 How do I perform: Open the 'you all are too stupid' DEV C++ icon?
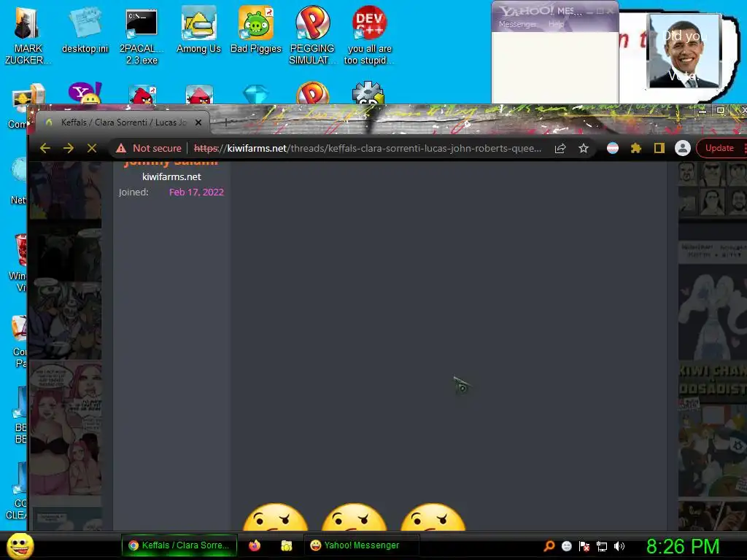click(369, 36)
